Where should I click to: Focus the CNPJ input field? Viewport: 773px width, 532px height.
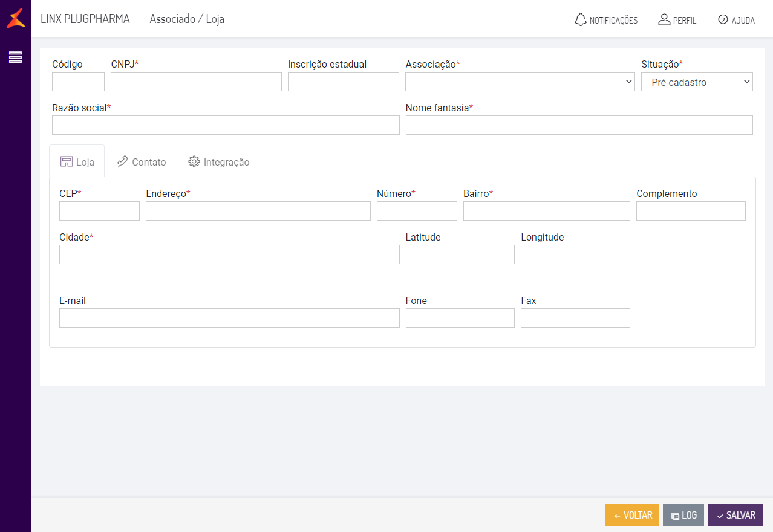(x=196, y=82)
